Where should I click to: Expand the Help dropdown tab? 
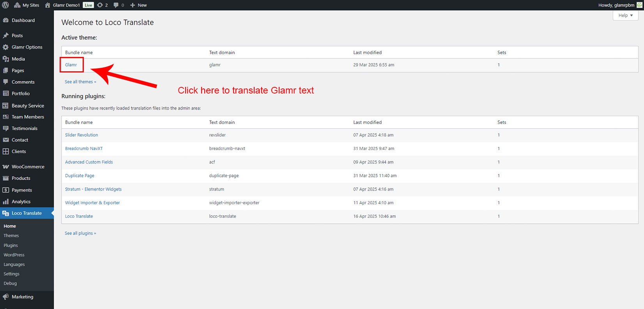(625, 15)
